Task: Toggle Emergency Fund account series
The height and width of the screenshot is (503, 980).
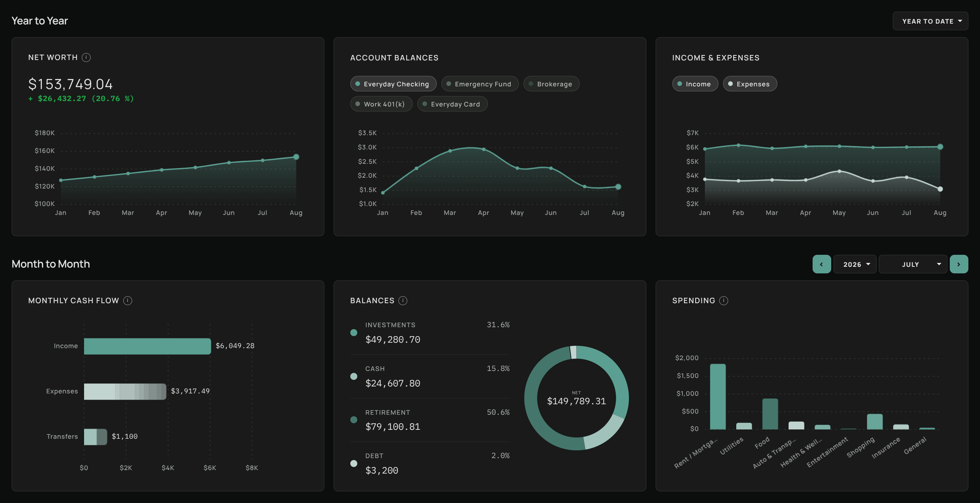Action: coord(479,84)
